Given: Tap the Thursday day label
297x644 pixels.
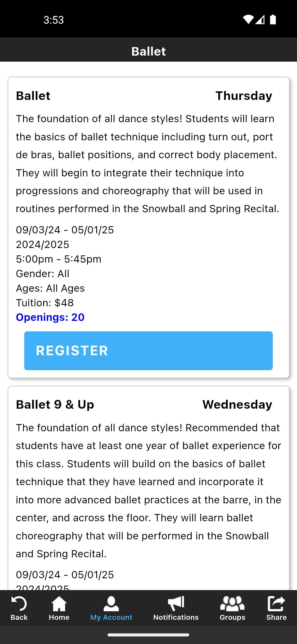Looking at the screenshot, I should coord(244,96).
